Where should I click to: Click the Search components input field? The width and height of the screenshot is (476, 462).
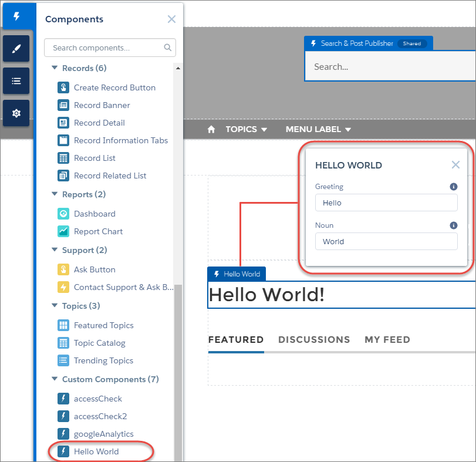point(106,48)
